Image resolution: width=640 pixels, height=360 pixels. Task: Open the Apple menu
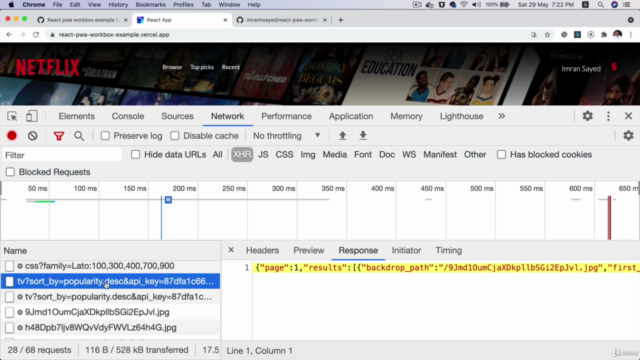tap(11, 5)
